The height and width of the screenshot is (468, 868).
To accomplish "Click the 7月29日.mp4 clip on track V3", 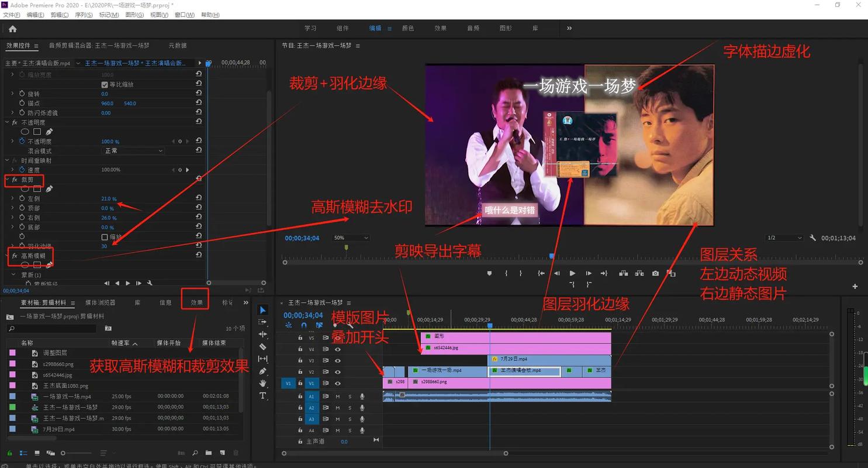I will 549,359.
